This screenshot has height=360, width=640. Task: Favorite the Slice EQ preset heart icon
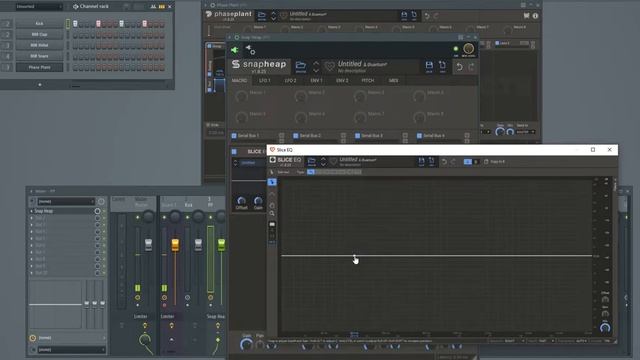333,162
